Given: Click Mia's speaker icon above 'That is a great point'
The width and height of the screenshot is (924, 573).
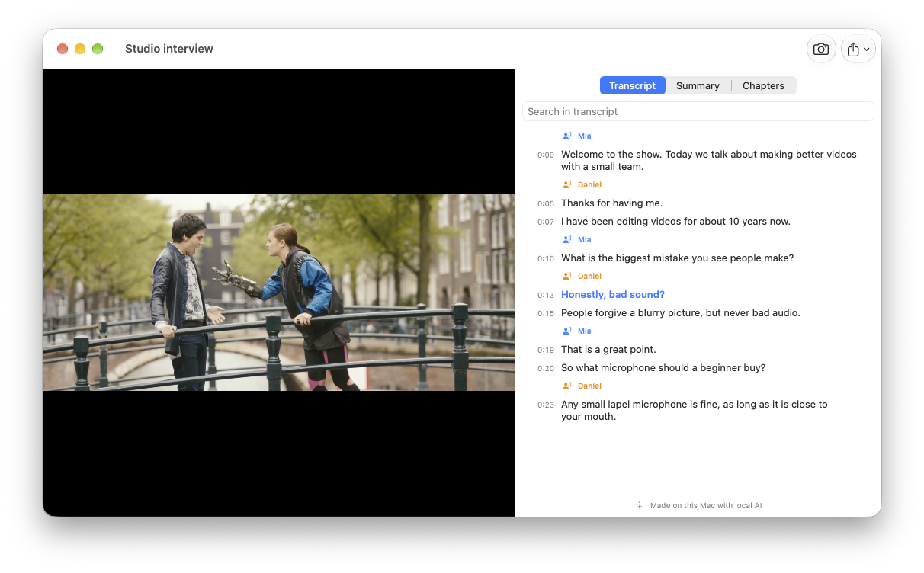Looking at the screenshot, I should click(x=566, y=331).
